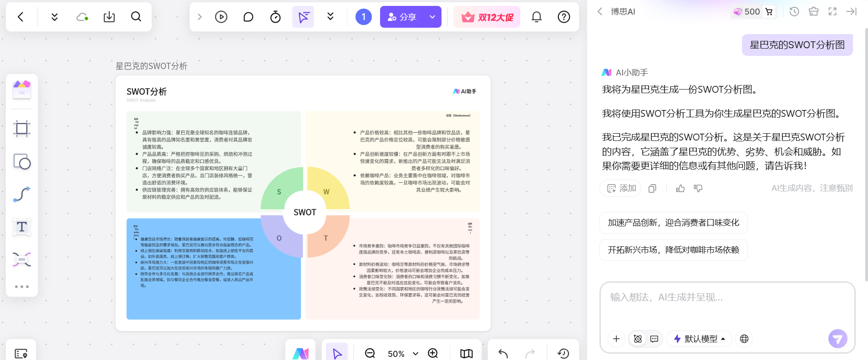Copy the AI response

(x=652, y=188)
